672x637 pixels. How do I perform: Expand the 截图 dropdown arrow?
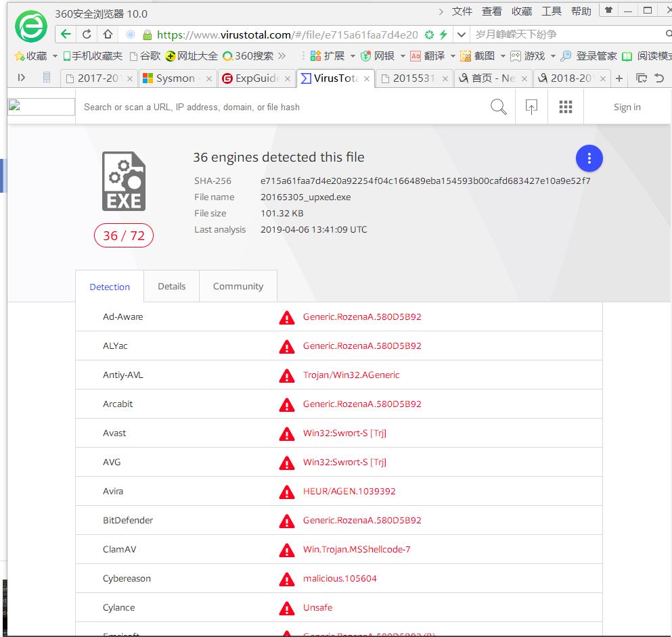pos(503,56)
